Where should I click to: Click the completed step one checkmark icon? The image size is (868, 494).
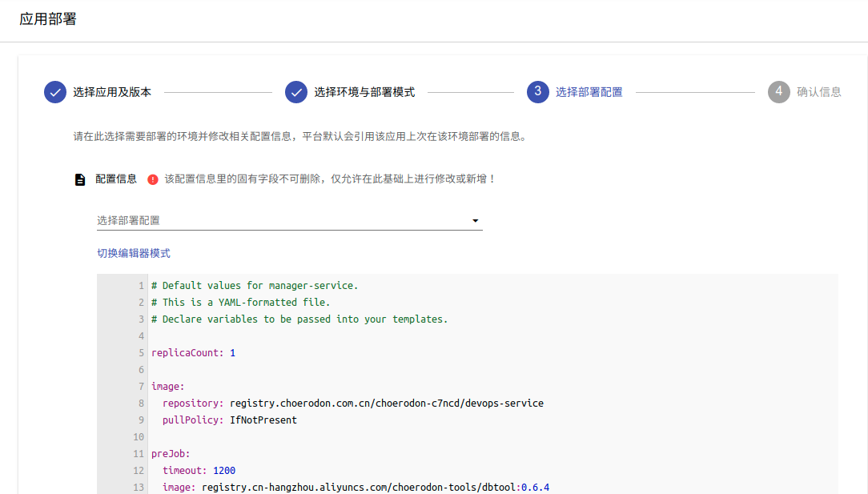55,92
